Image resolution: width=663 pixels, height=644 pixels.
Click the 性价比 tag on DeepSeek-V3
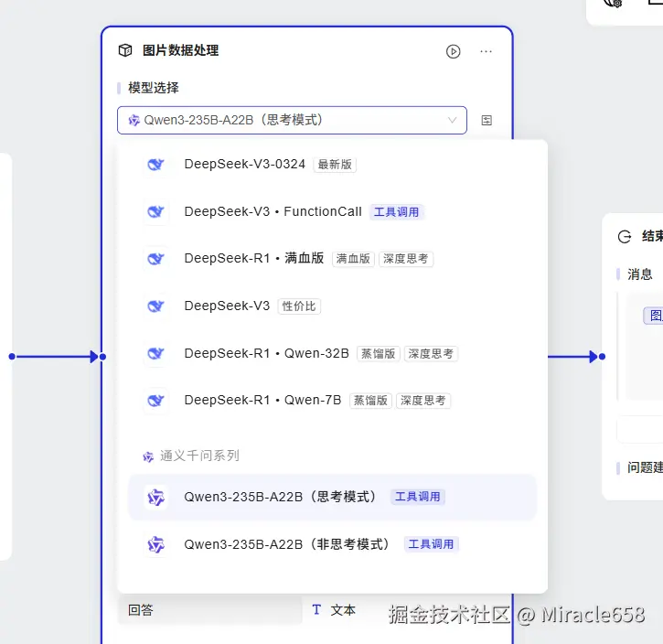(x=299, y=306)
